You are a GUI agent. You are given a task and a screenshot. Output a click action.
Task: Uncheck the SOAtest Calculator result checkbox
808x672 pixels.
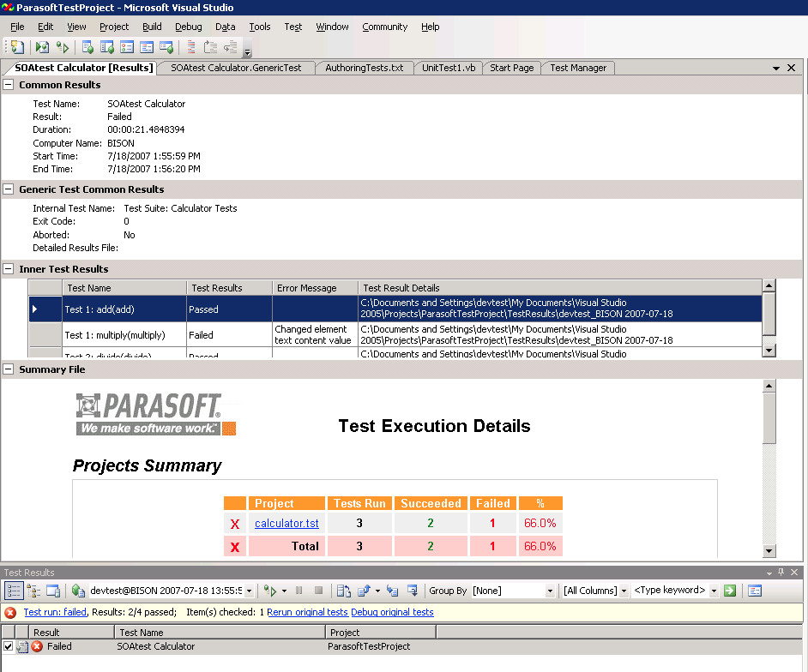click(x=8, y=646)
